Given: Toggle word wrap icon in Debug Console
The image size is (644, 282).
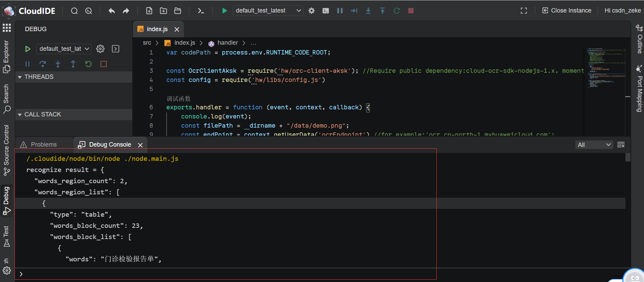Looking at the screenshot, I should pos(621,145).
